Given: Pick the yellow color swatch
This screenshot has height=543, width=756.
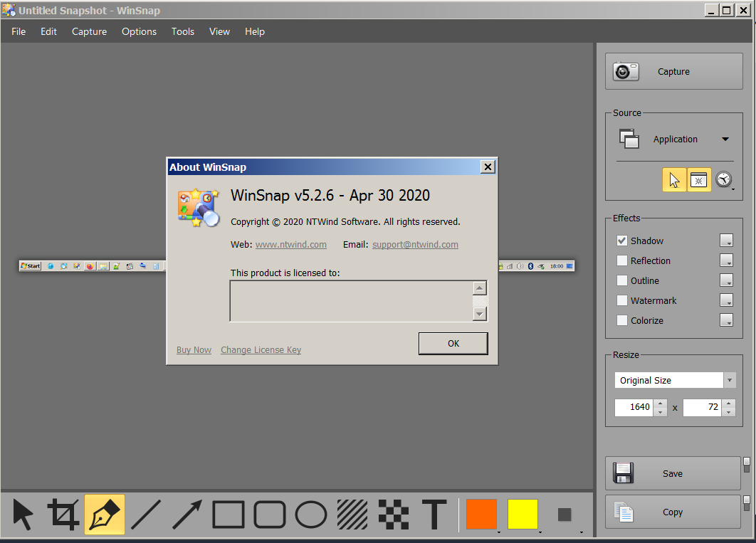Looking at the screenshot, I should (x=523, y=514).
